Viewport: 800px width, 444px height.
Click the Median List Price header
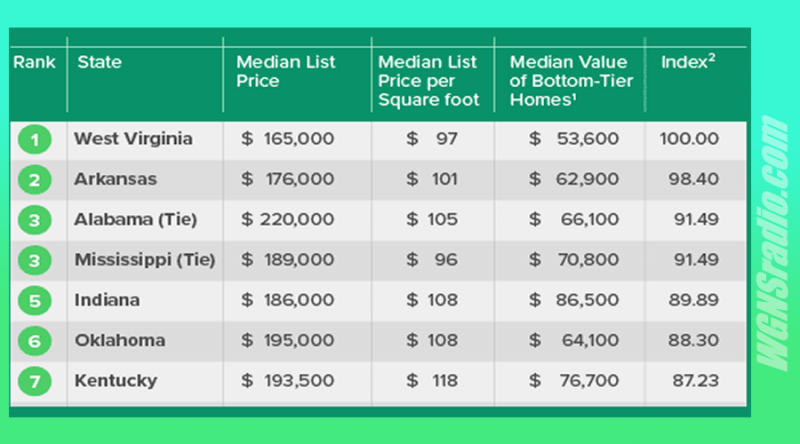click(x=286, y=71)
